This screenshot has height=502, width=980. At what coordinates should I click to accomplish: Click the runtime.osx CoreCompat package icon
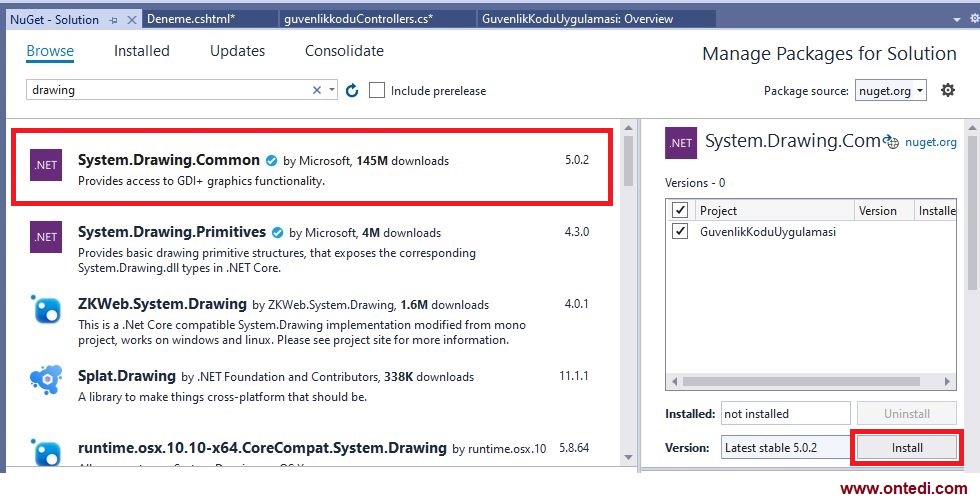point(46,453)
